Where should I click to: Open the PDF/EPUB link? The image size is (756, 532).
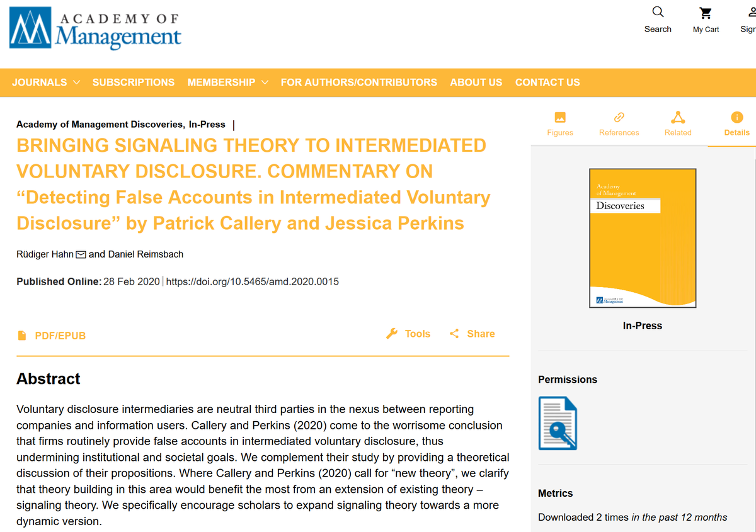pyautogui.click(x=60, y=336)
